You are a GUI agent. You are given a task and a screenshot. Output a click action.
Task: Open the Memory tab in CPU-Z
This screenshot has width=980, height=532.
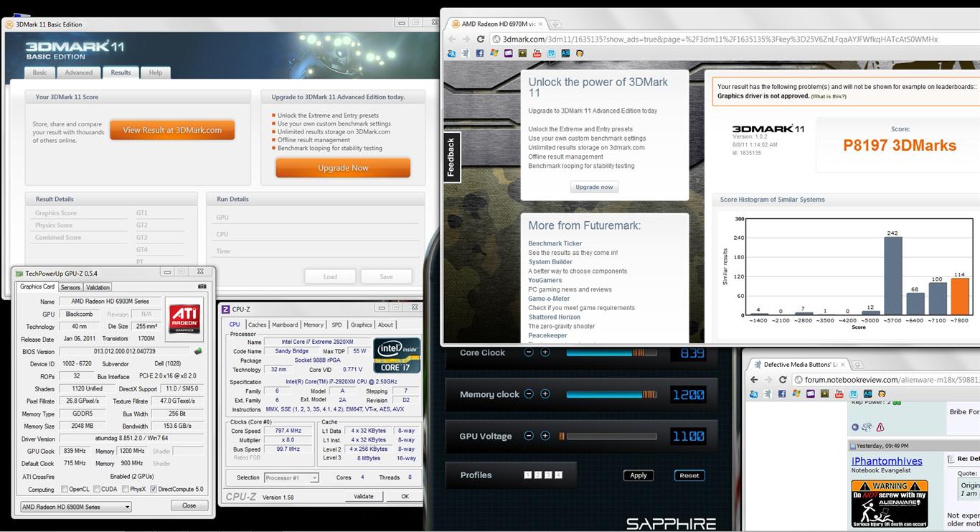tap(314, 325)
